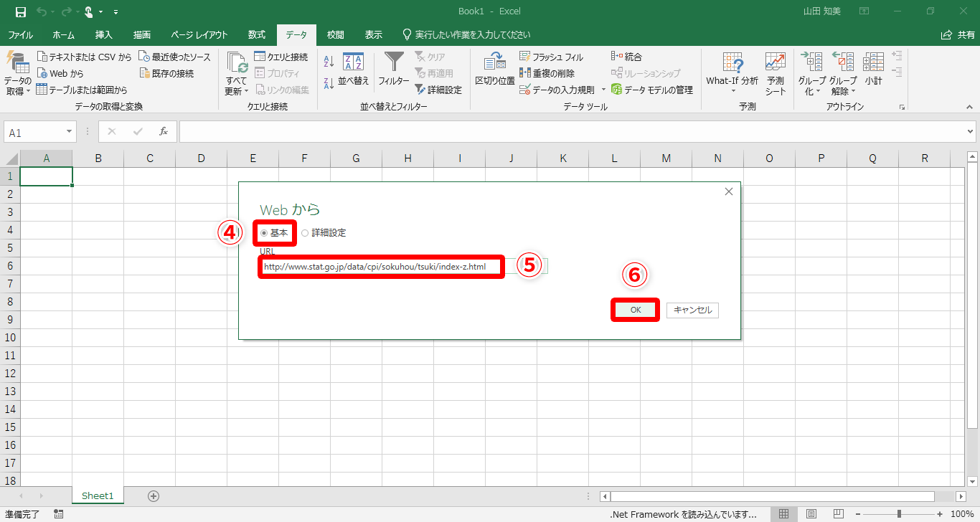Screen dimensions: 980x522
Task: Open データ モデルの管理 button
Action: (x=652, y=90)
